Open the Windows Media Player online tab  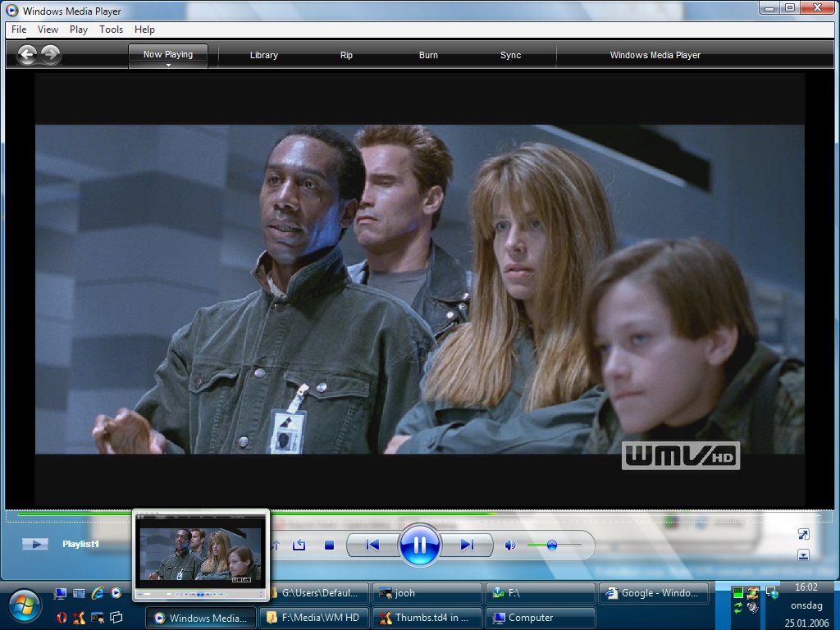coord(655,55)
